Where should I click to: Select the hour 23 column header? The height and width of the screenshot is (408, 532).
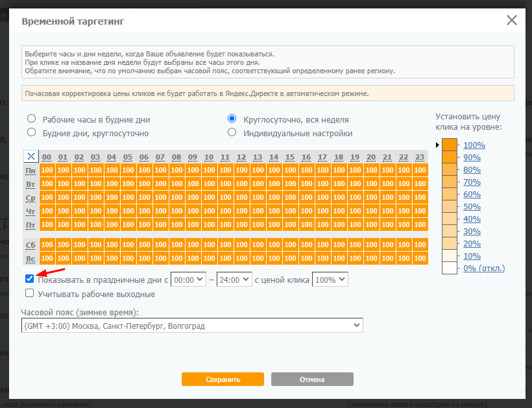pyautogui.click(x=420, y=157)
